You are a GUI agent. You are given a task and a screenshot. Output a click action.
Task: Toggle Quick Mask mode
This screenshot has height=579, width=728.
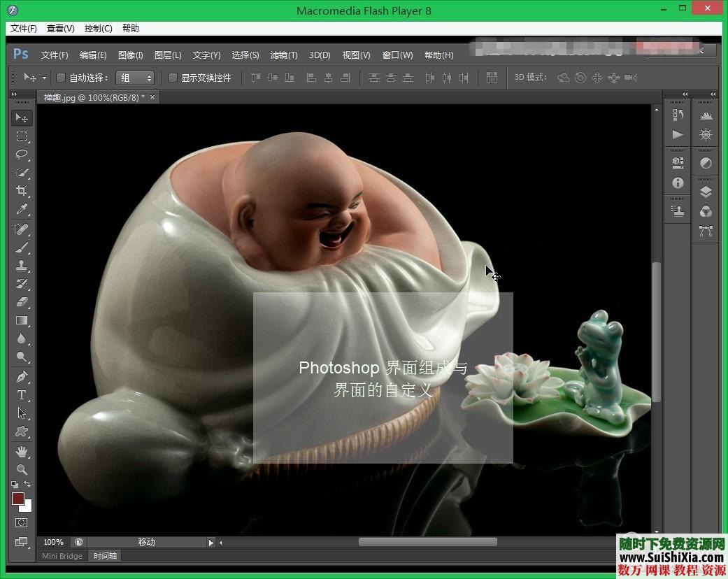(x=22, y=522)
